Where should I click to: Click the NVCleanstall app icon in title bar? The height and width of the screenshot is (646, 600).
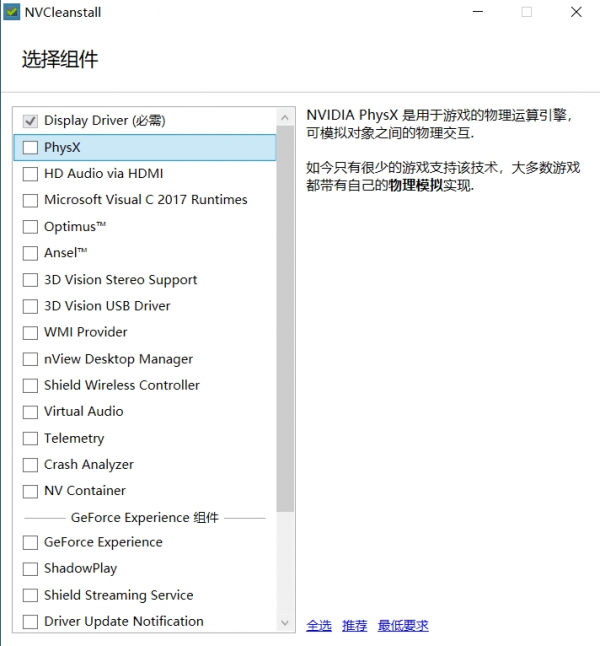[x=12, y=13]
